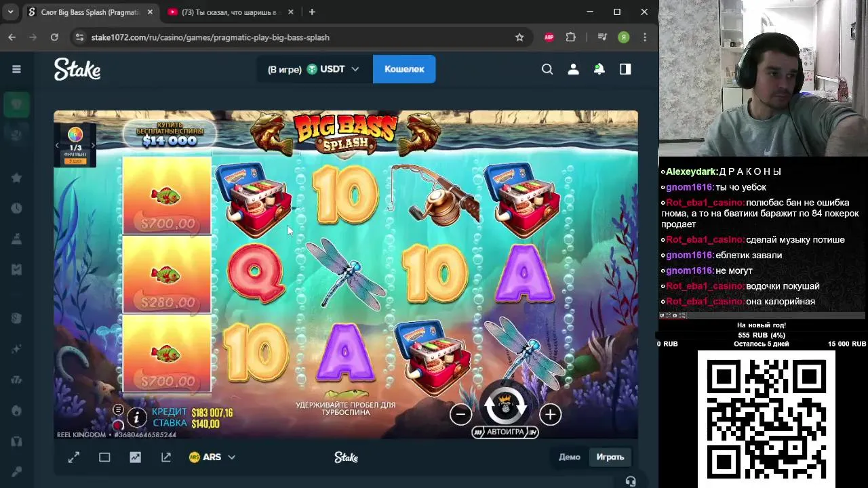Go to next mission with right arrow
The image size is (868, 488).
pos(93,146)
